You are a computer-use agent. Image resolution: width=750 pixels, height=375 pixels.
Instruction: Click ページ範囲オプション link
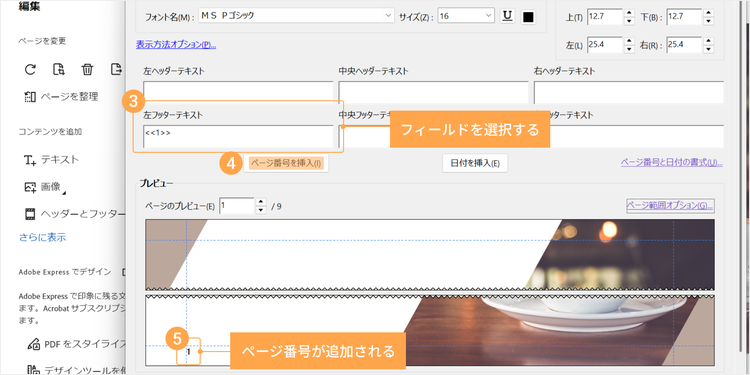click(x=670, y=206)
